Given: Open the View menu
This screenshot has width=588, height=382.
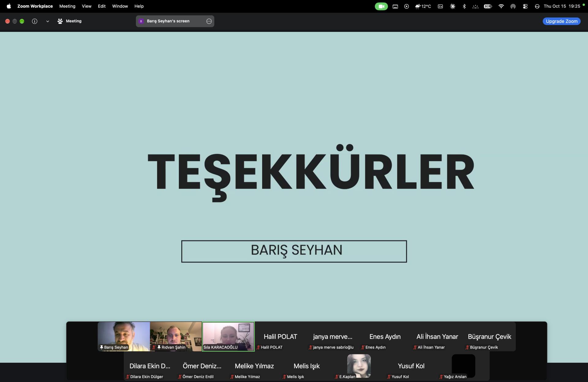Looking at the screenshot, I should (87, 6).
